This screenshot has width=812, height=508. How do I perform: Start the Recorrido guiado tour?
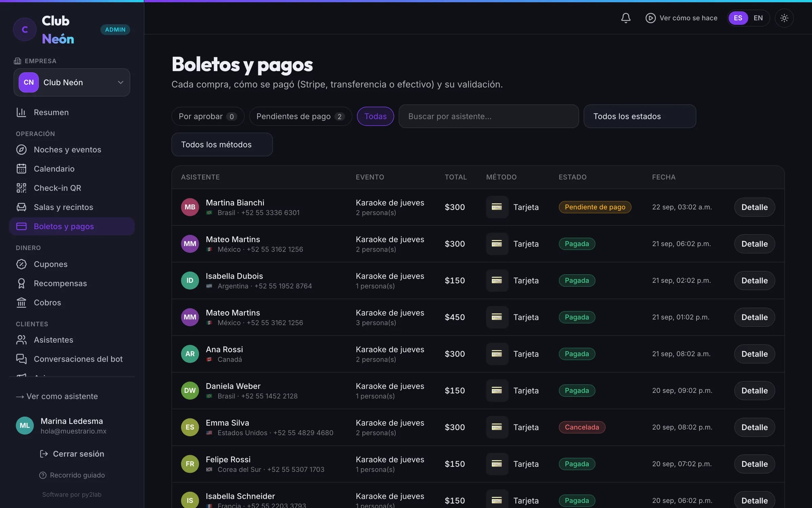(72, 475)
